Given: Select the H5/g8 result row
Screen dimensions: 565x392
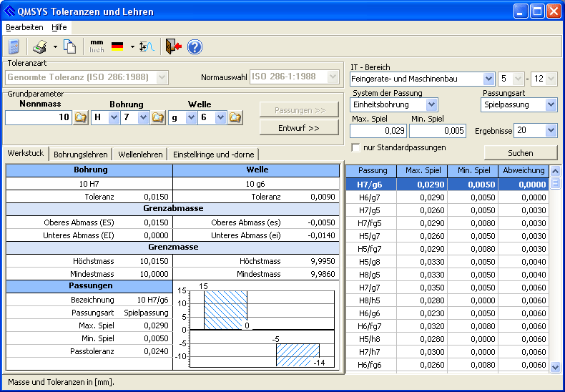Looking at the screenshot, I should [x=447, y=262].
